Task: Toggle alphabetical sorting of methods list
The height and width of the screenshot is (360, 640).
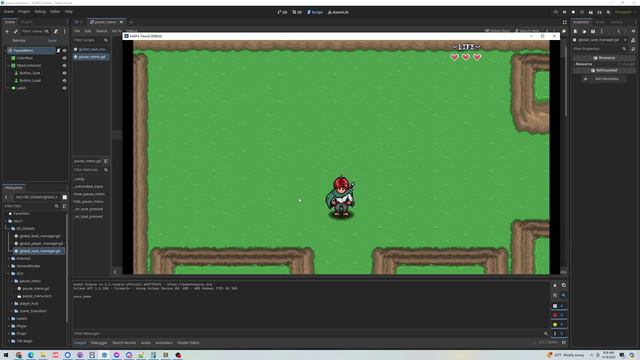Action: (x=106, y=161)
